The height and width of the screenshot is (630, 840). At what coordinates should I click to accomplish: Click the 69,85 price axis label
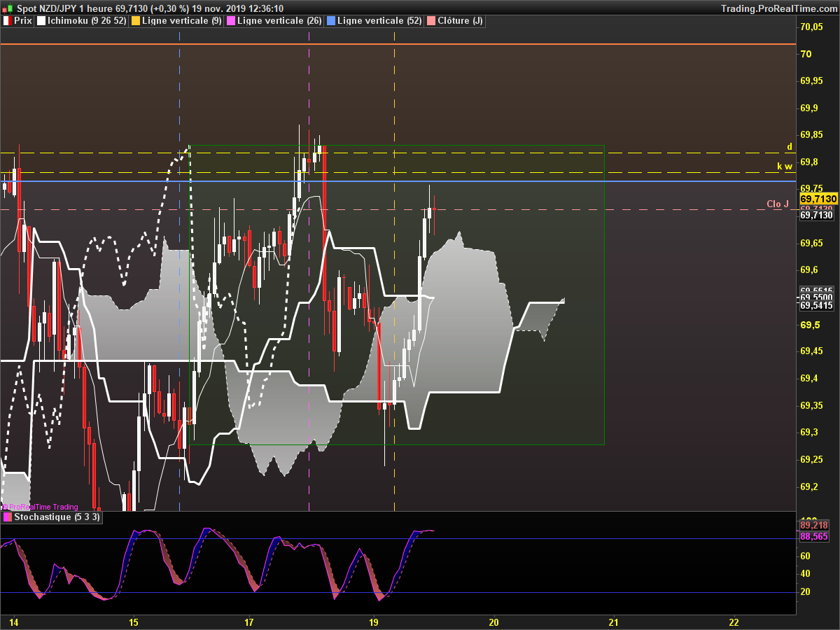(811, 135)
